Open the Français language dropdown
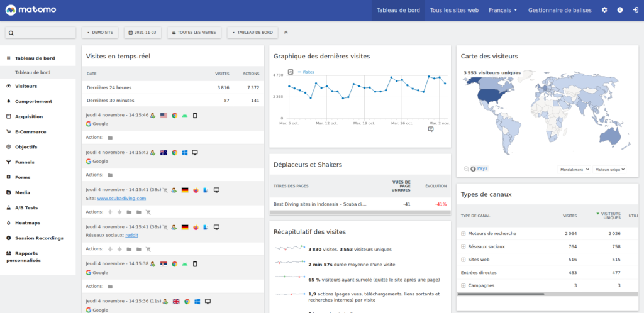Viewport: 644px width, 313px height. coord(502,10)
